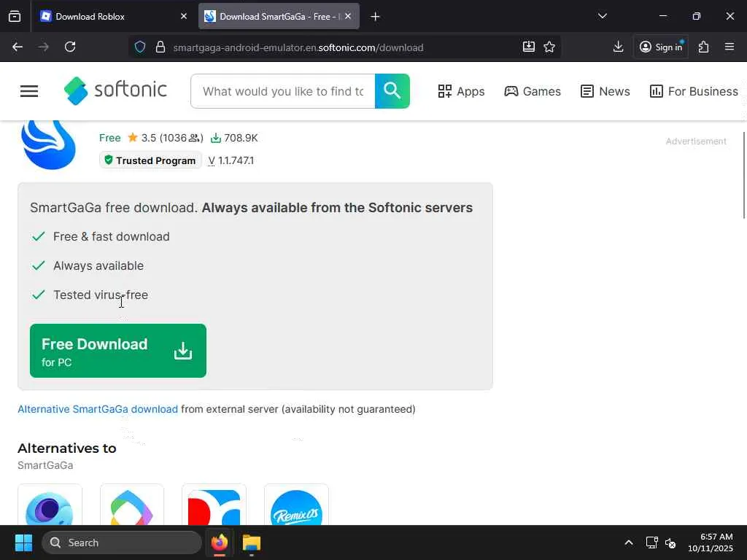Open the Games menu on Softonic
This screenshot has width=747, height=560.
click(533, 91)
